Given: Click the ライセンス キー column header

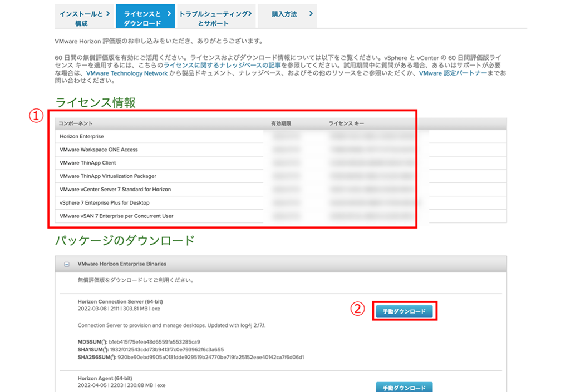Looking at the screenshot, I should point(346,123).
